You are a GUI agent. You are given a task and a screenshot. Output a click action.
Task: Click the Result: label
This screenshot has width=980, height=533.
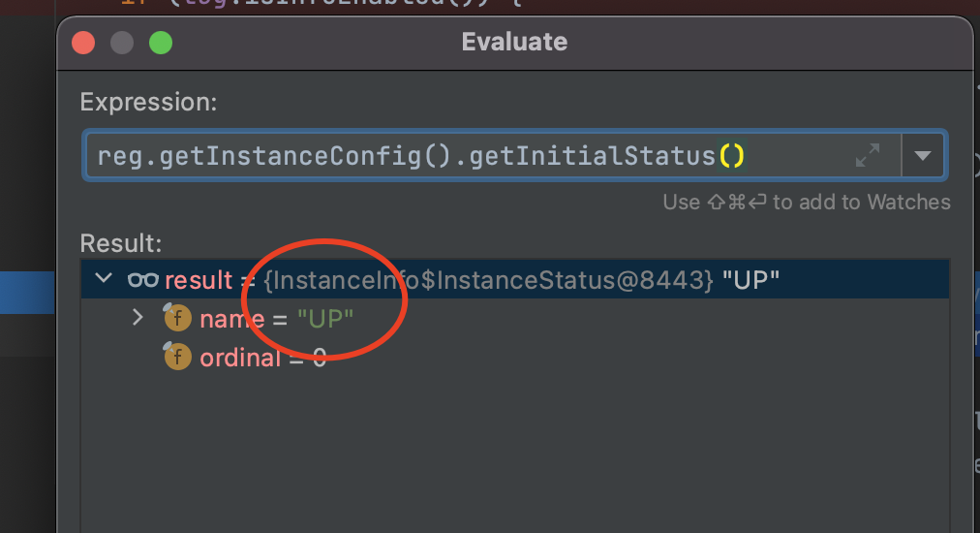(x=121, y=241)
